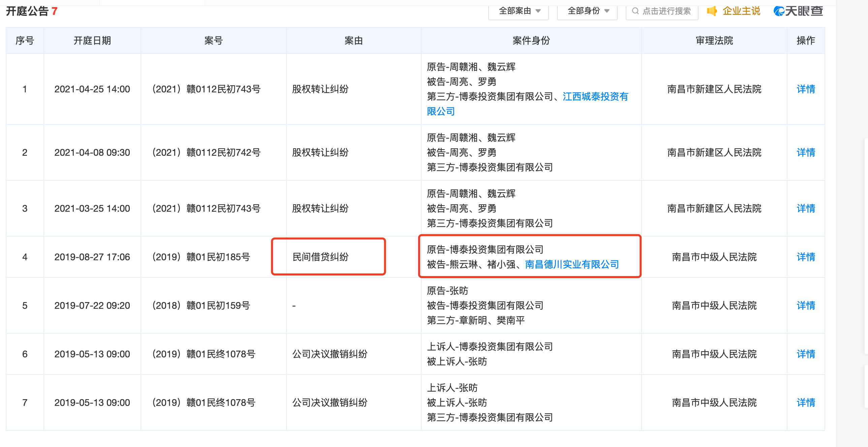View 详情 for 民间借贷纠纷 case
868x447 pixels.
point(806,257)
